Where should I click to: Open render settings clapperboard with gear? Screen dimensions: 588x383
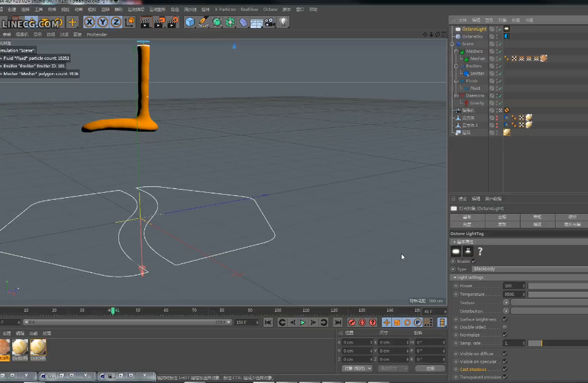point(172,22)
